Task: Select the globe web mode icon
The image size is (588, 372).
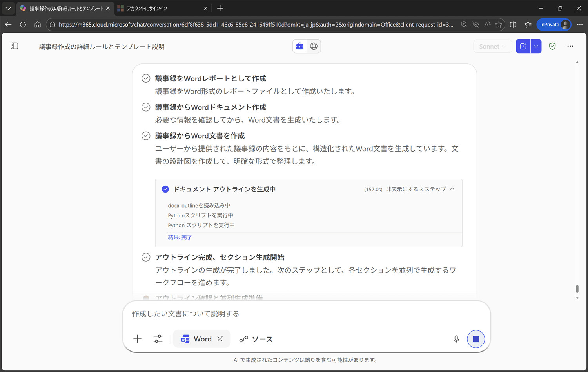Action: (x=314, y=46)
